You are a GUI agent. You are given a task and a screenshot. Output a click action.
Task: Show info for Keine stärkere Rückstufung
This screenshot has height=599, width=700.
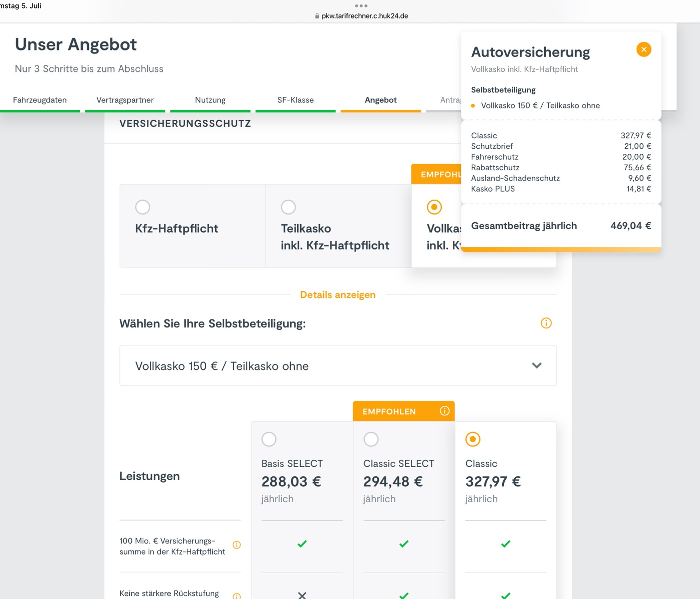click(237, 596)
